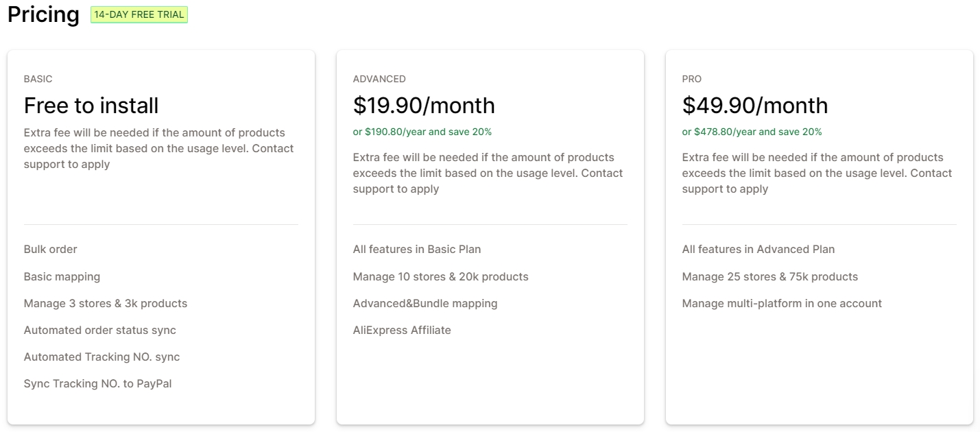The image size is (980, 432).
Task: Click the $19.90/month Advanced price
Action: [x=423, y=106]
